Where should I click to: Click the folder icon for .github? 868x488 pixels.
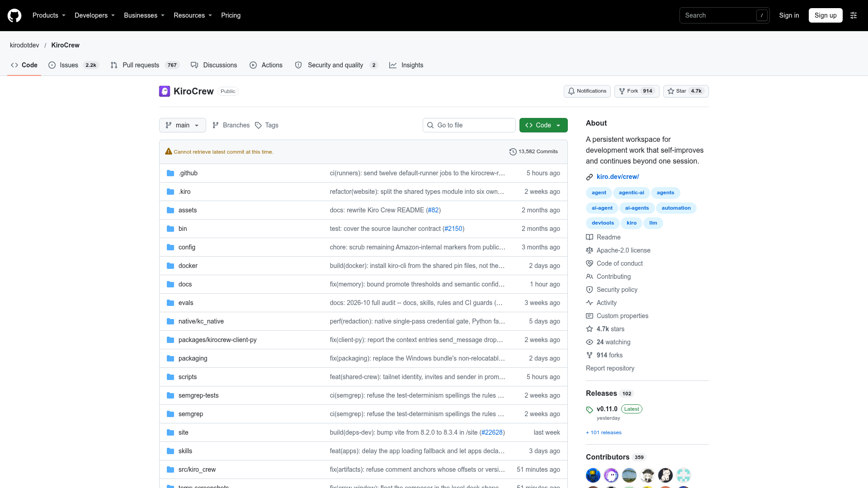[170, 173]
